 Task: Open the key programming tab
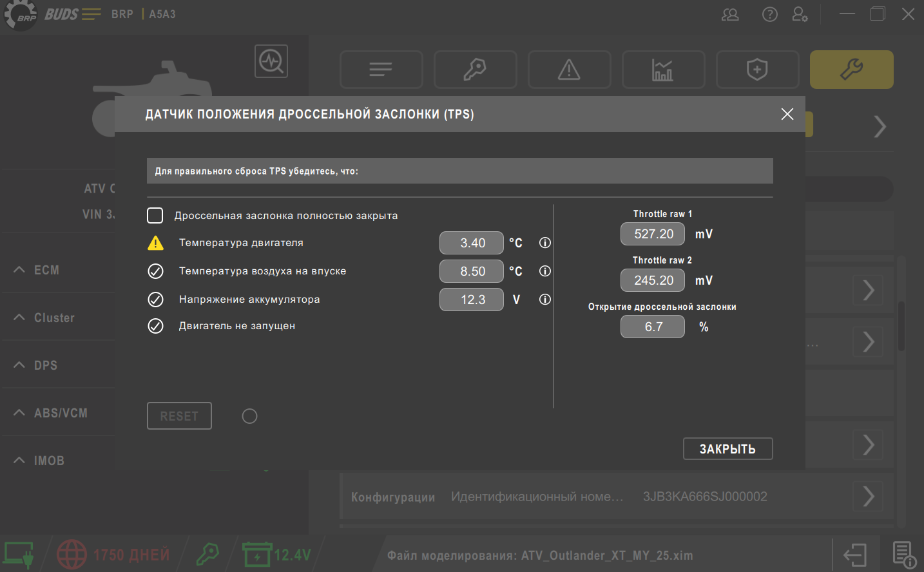coord(475,70)
